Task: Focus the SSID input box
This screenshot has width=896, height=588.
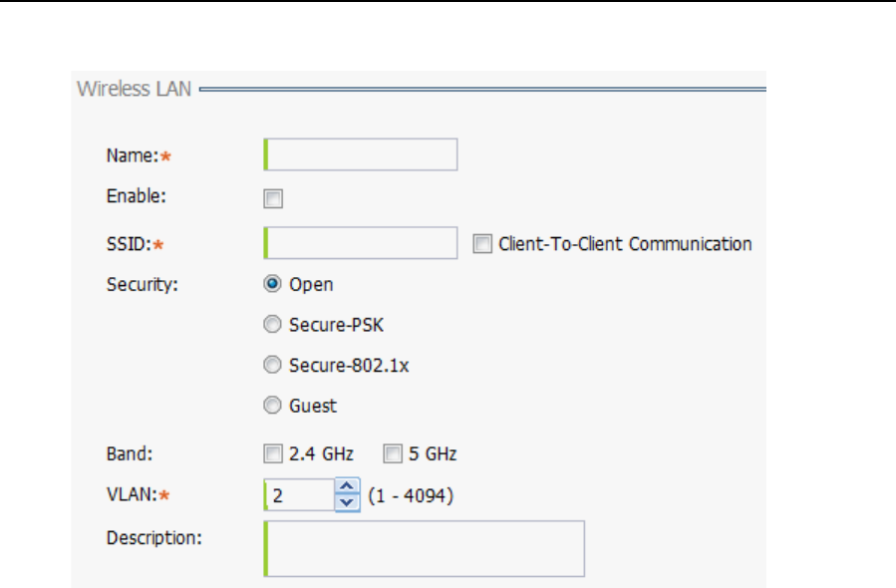Action: coord(360,243)
